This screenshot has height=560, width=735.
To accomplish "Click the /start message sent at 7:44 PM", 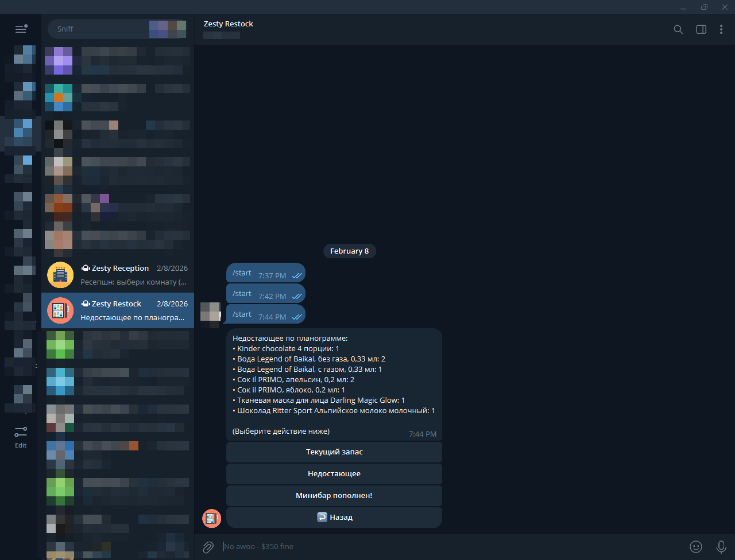I will (x=266, y=315).
